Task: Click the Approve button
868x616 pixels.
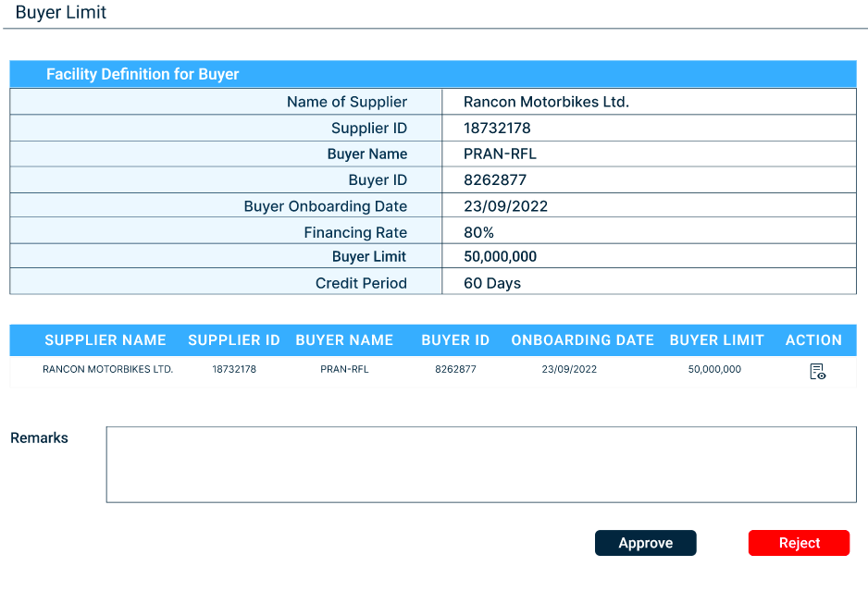Action: pyautogui.click(x=646, y=543)
